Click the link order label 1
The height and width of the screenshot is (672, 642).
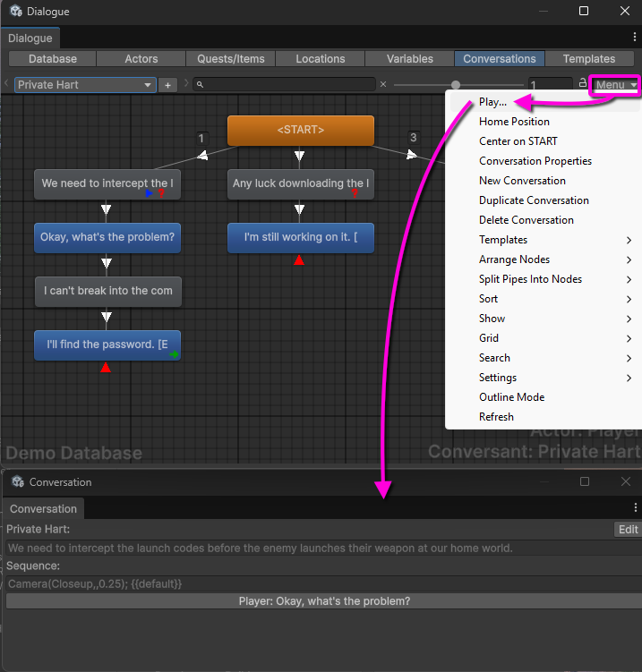point(201,139)
